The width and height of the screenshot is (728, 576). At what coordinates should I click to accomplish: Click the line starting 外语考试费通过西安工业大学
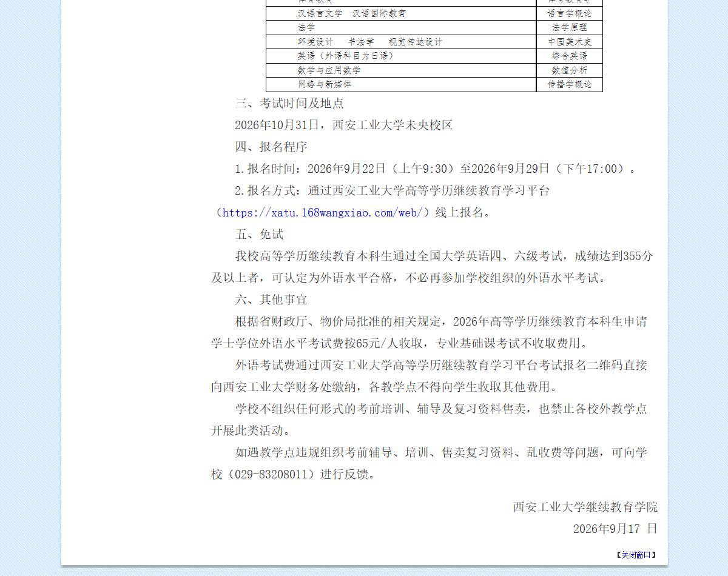(x=441, y=366)
